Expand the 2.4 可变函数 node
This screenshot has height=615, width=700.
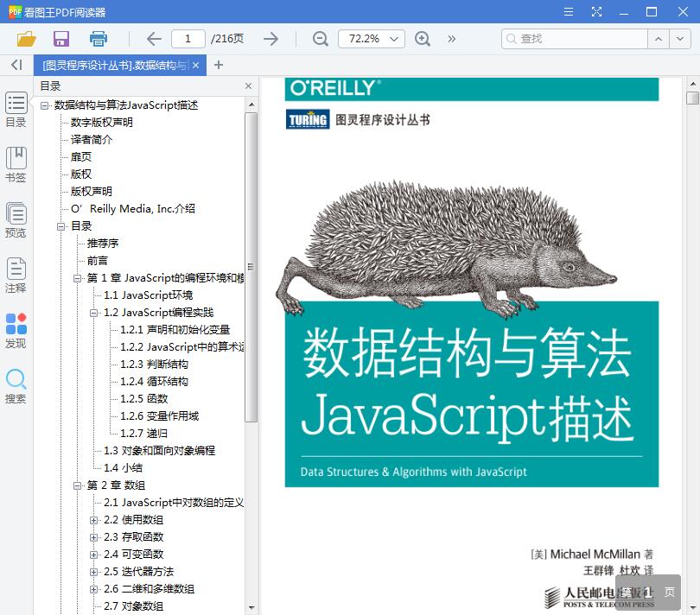click(x=93, y=555)
